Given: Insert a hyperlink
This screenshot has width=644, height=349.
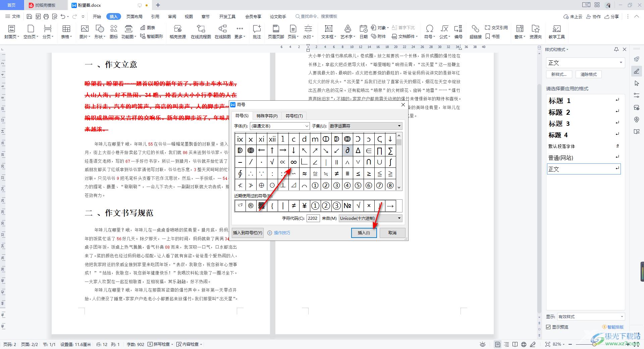Looking at the screenshot, I should pos(475,32).
